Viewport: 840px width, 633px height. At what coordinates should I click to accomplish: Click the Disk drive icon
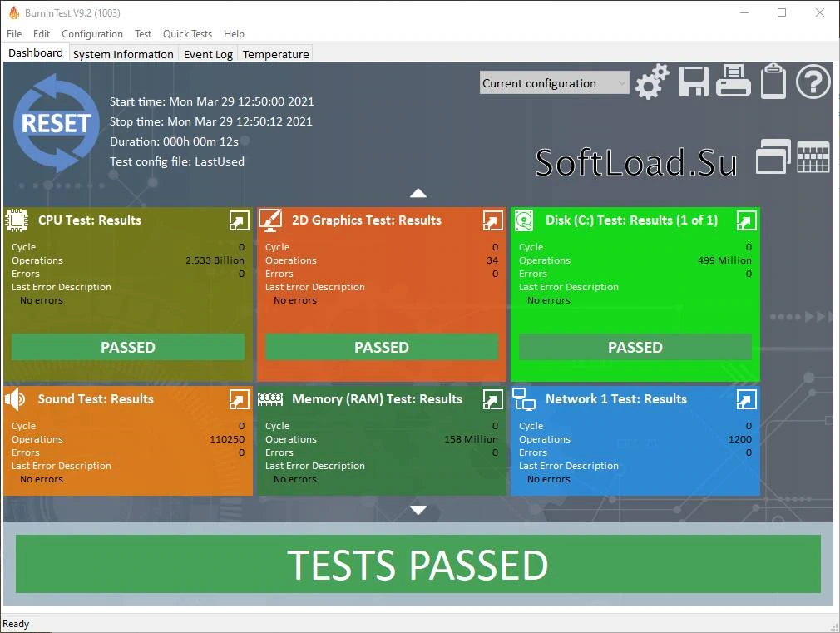pos(524,220)
